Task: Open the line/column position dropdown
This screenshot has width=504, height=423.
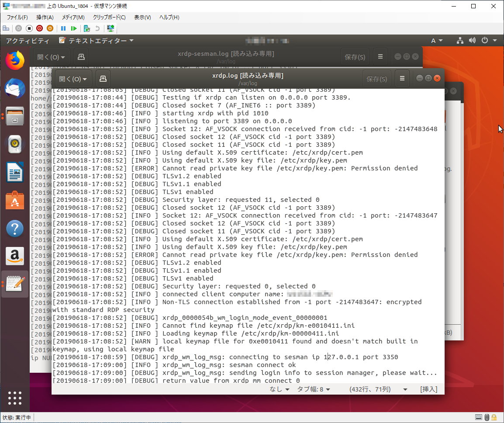Action: click(x=378, y=389)
